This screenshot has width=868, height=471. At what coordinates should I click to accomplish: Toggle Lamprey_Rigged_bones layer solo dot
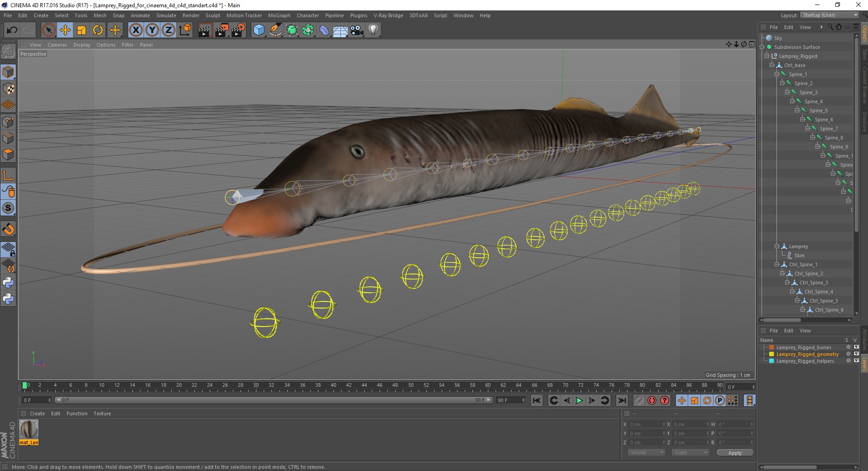848,347
